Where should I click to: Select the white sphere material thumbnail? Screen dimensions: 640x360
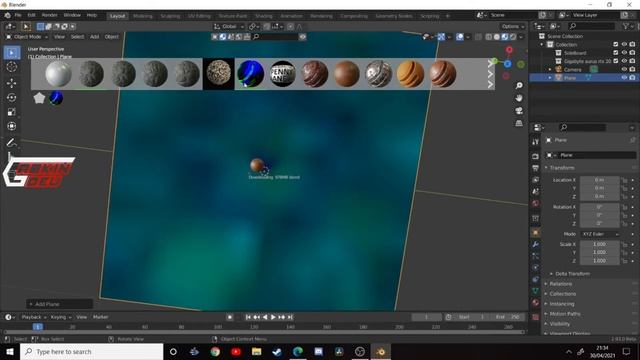tap(58, 74)
